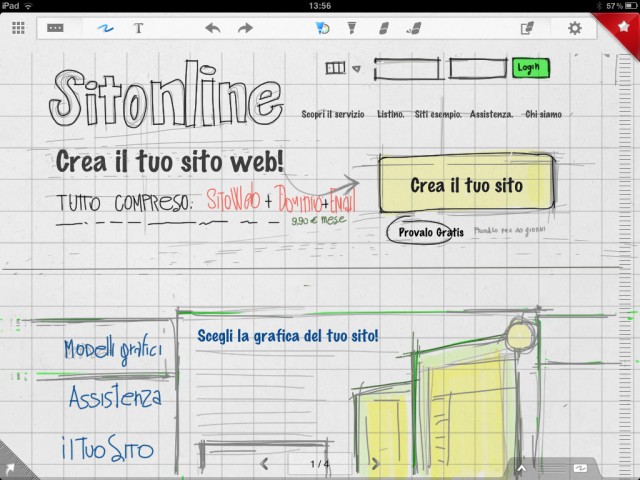Tap the sketched green Login button
Image resolution: width=640 pixels, height=480 pixels.
(527, 68)
